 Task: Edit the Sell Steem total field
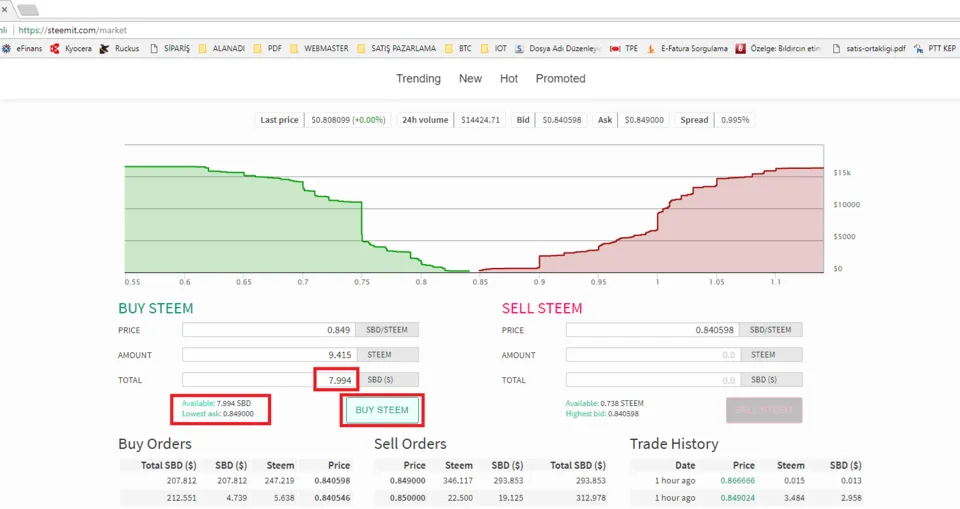[x=653, y=380]
